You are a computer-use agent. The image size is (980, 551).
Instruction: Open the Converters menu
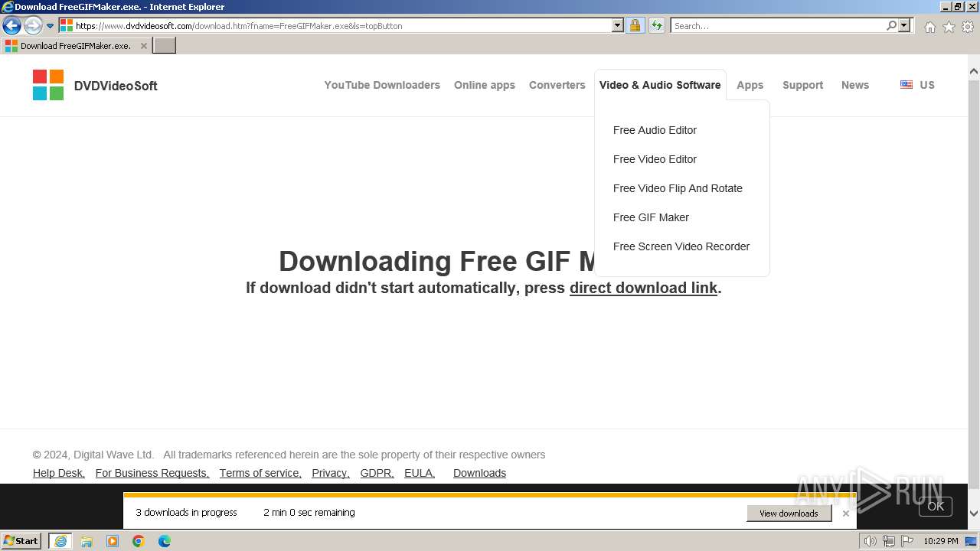tap(557, 85)
